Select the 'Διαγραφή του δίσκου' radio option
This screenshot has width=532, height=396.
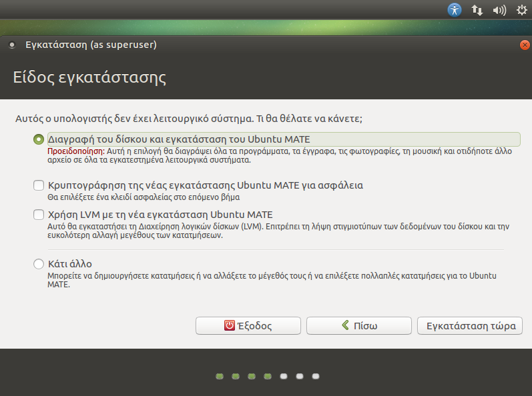point(39,139)
